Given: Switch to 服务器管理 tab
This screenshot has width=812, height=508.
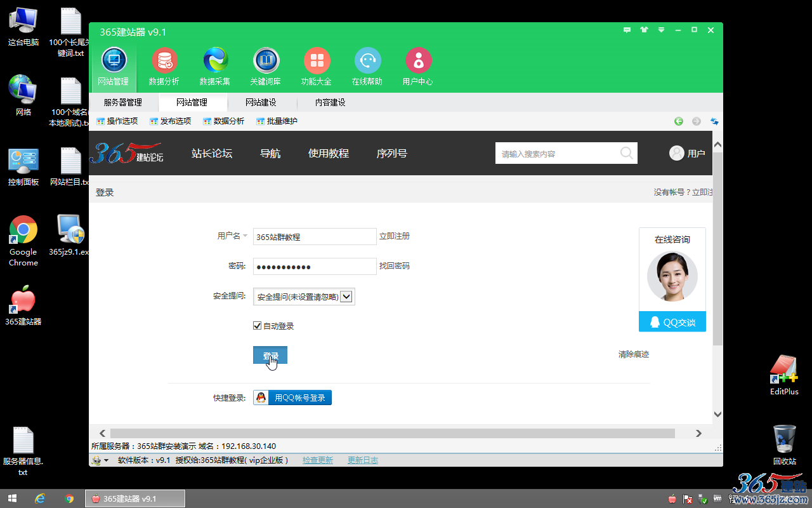Looking at the screenshot, I should [x=123, y=102].
